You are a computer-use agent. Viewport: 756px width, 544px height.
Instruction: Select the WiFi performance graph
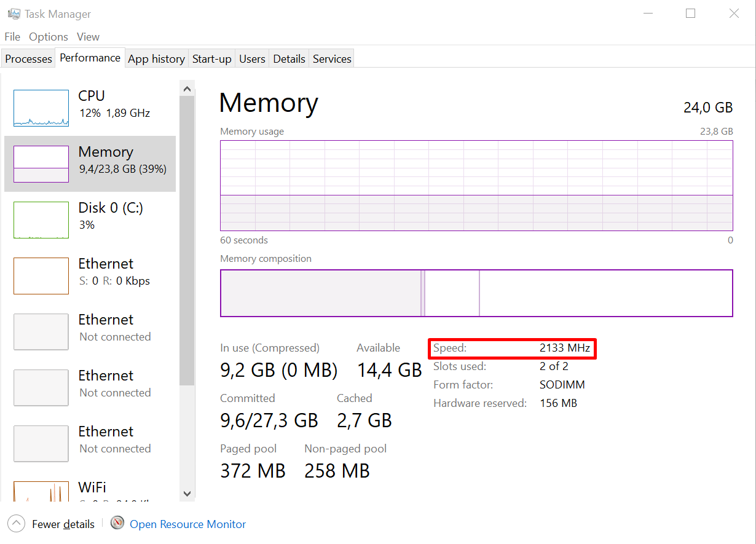point(41,491)
